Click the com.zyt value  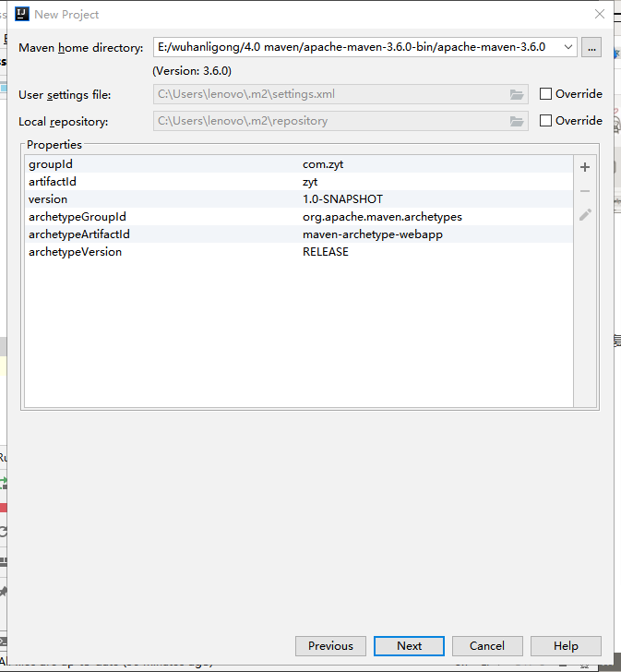(323, 164)
